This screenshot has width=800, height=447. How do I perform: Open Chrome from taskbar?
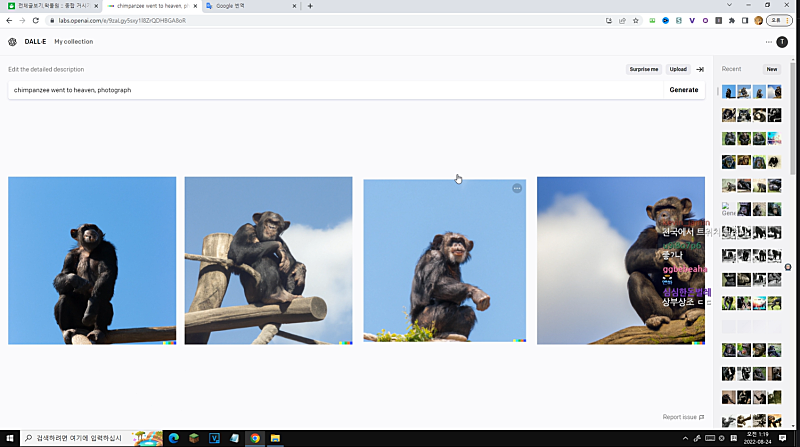(x=255, y=438)
